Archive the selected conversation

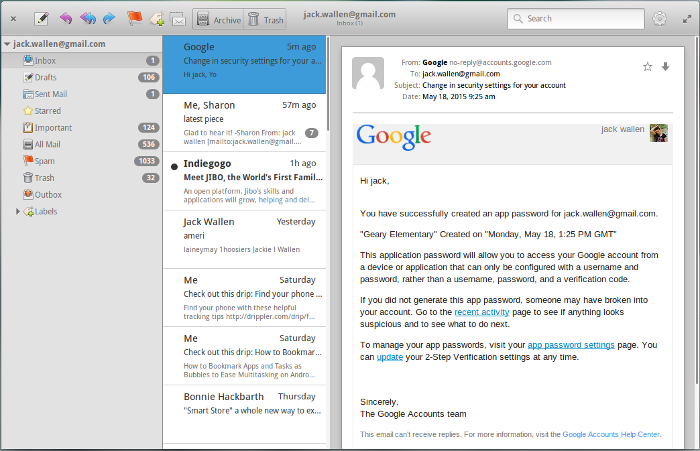(x=219, y=20)
